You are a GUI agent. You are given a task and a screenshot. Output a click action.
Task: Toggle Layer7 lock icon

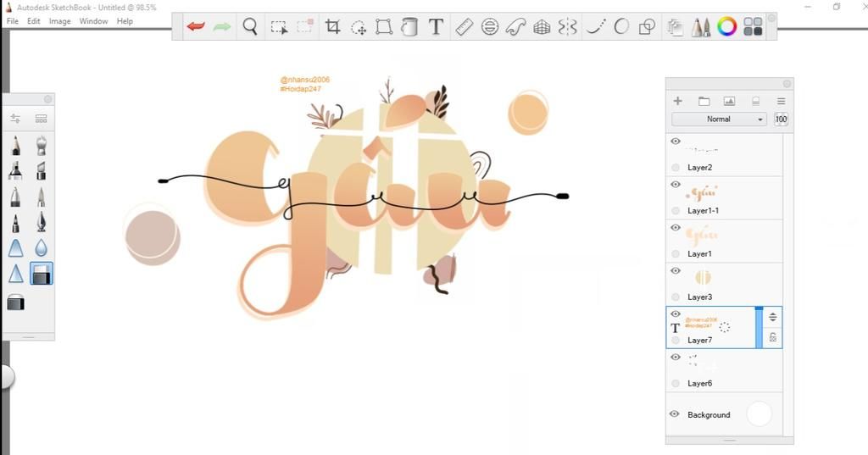(x=773, y=336)
